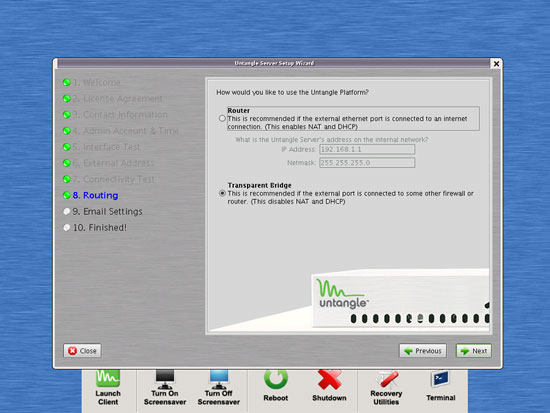This screenshot has height=413, width=550.
Task: Select step 2. License Agreement
Action: pos(113,99)
